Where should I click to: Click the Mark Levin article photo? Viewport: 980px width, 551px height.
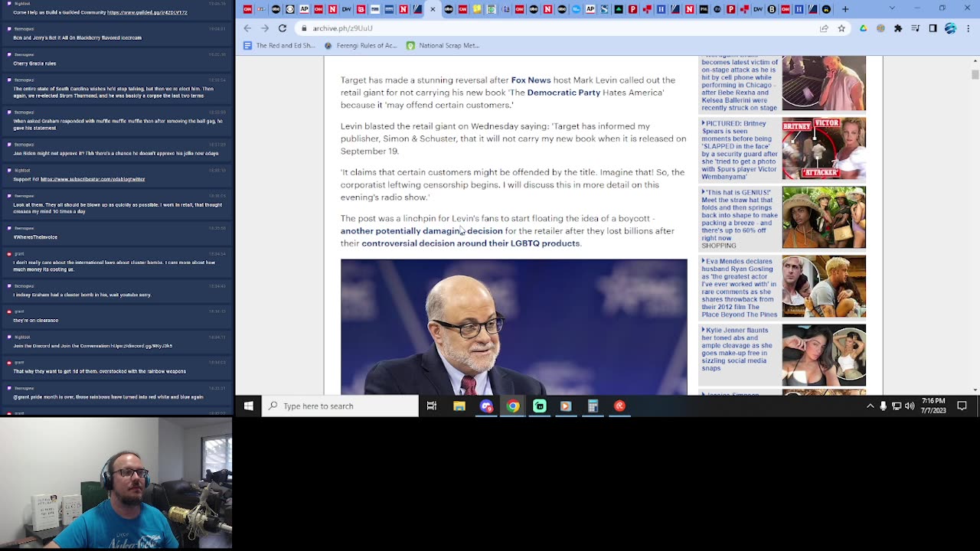(x=514, y=327)
